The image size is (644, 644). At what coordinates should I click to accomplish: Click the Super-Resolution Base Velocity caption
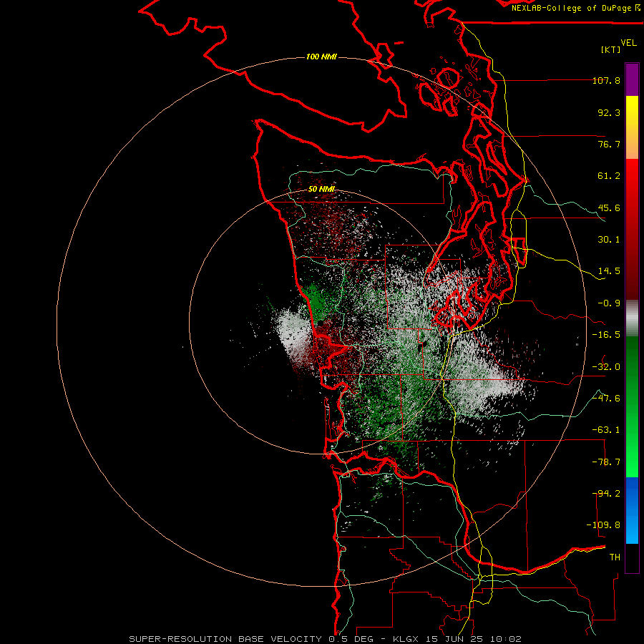tap(326, 639)
